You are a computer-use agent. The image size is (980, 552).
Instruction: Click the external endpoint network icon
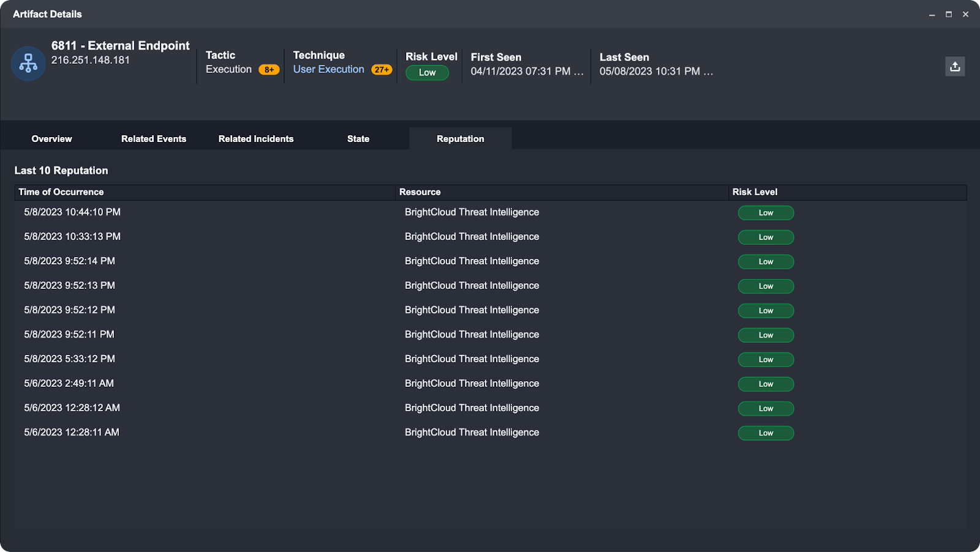pos(28,64)
